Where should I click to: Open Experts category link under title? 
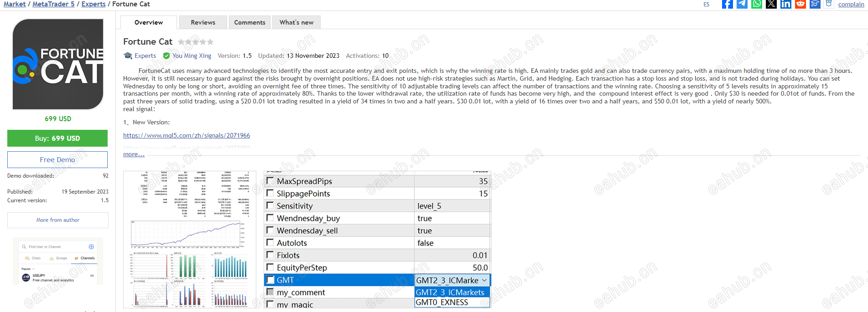145,56
